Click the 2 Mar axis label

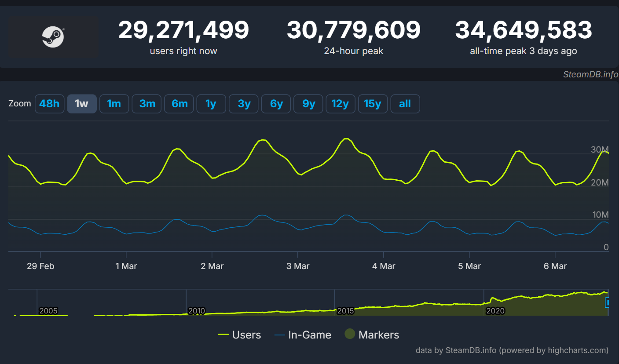(x=212, y=266)
